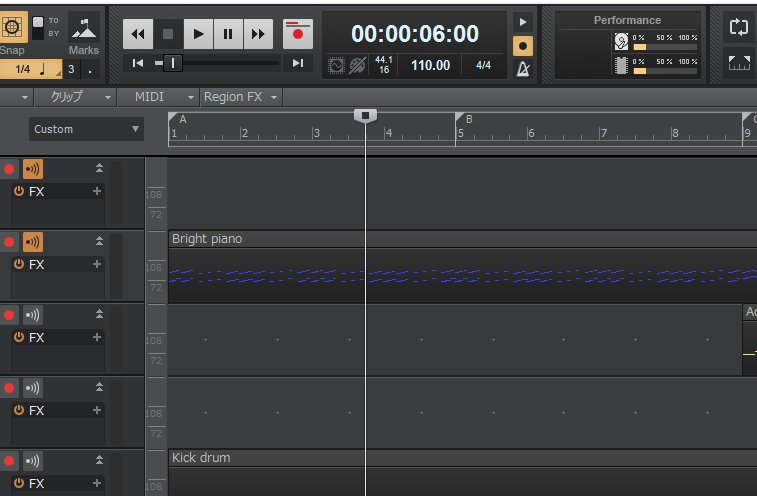Click the Now Time marker handle on the ruler
Screen dimensions: 757x496
365,115
